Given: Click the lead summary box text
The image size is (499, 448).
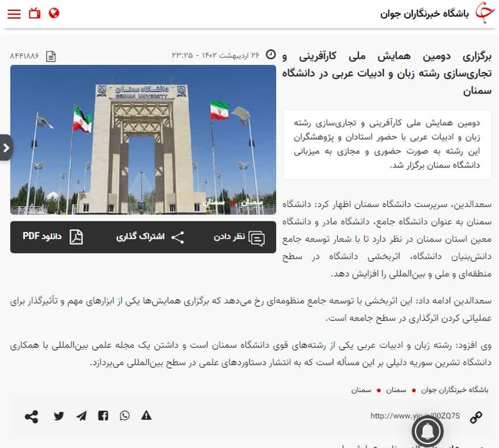Looking at the screenshot, I should (387, 144).
